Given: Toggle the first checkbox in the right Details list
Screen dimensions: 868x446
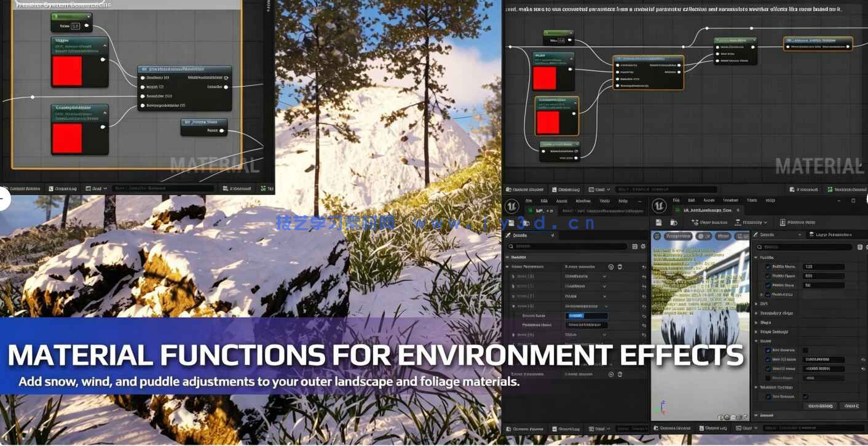Looking at the screenshot, I should pyautogui.click(x=767, y=267).
